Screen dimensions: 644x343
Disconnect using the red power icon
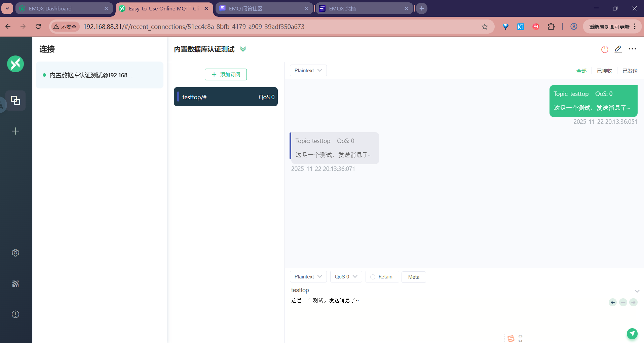(605, 49)
